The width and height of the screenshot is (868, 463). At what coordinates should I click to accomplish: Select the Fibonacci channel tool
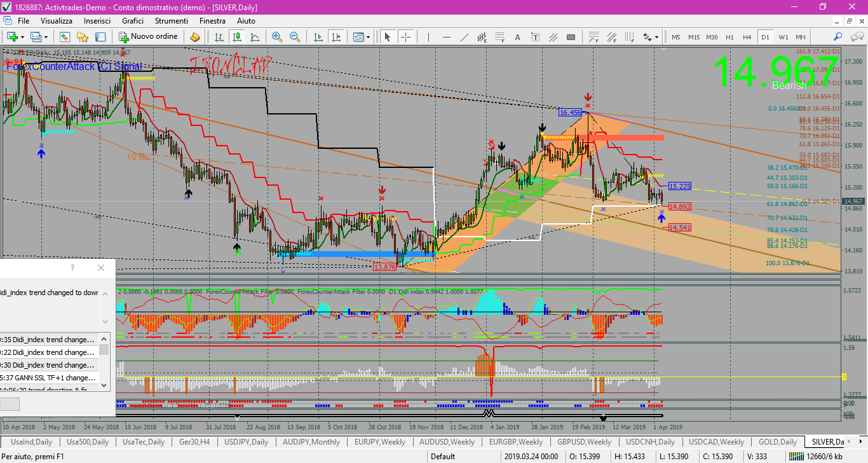[x=612, y=37]
